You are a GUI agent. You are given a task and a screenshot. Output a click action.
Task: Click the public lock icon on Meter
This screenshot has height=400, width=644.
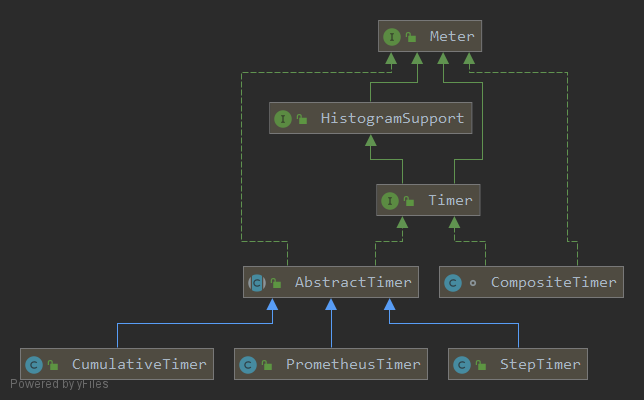[410, 38]
